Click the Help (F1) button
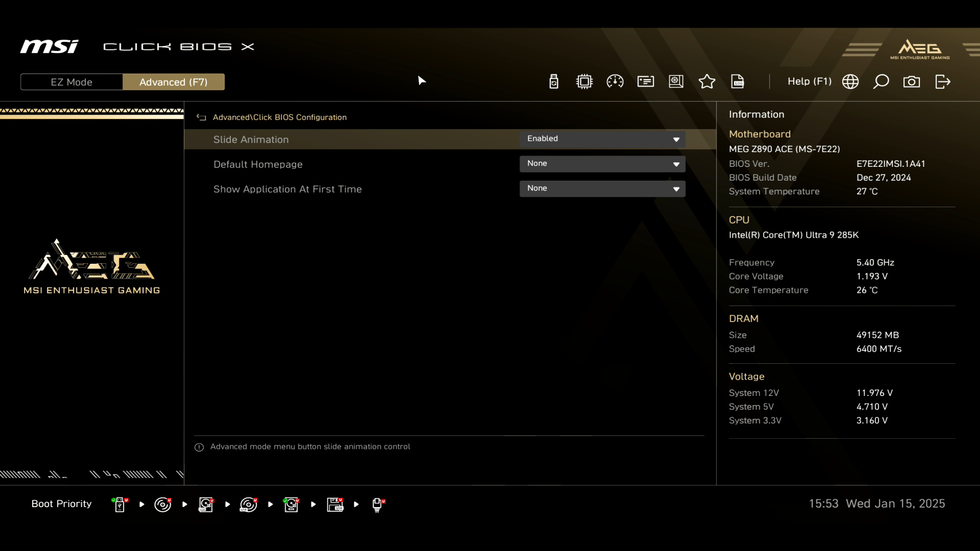The width and height of the screenshot is (980, 551). click(809, 82)
